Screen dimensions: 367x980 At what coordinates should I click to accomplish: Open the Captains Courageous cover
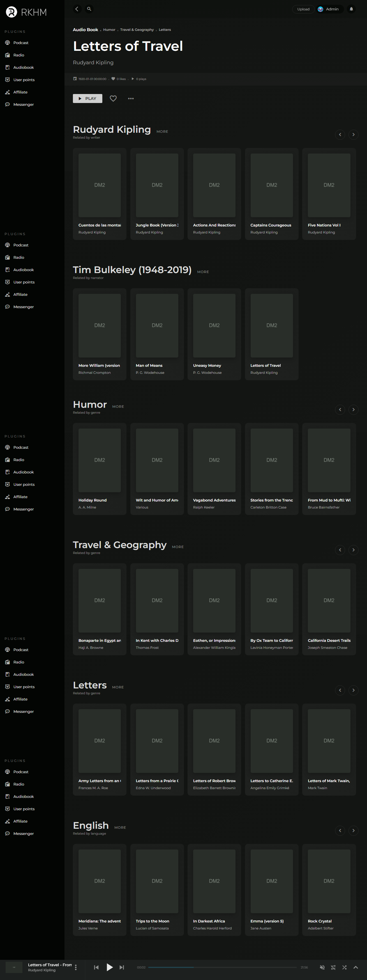pyautogui.click(x=272, y=185)
